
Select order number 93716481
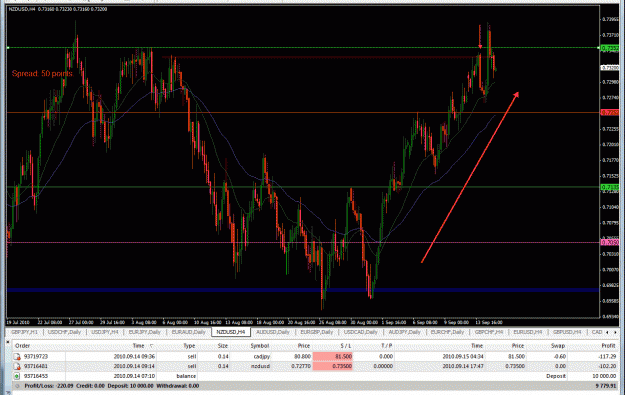36,366
